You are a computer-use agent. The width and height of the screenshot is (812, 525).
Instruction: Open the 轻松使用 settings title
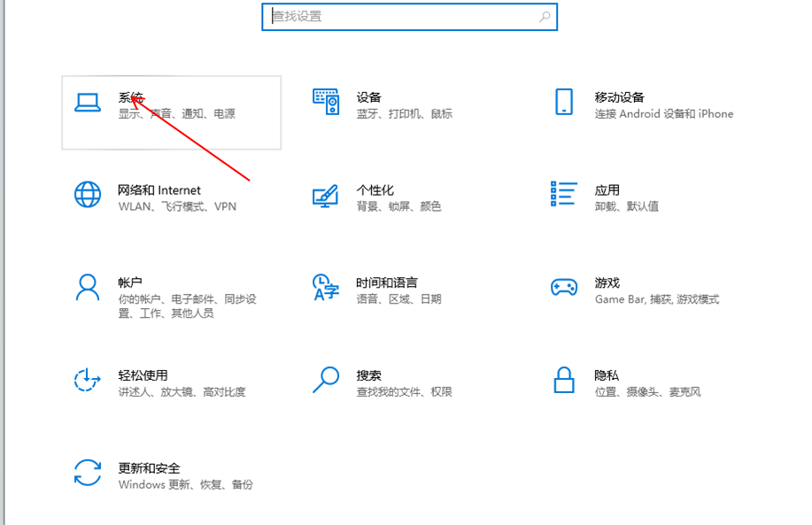pos(143,375)
